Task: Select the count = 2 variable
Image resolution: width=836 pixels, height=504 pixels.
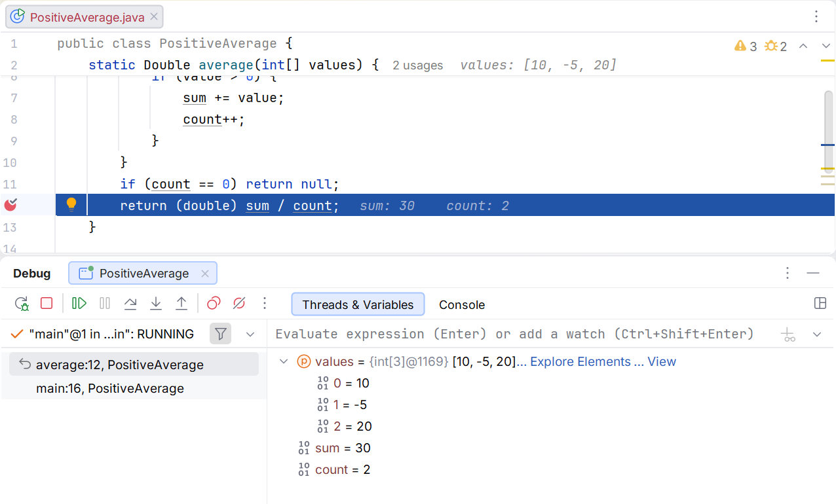Action: [x=334, y=469]
